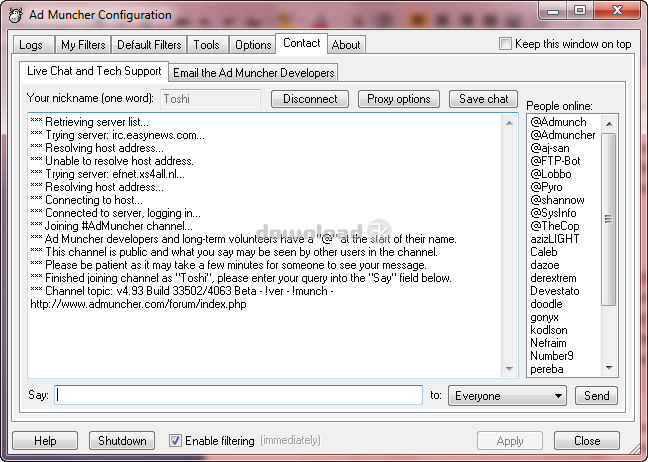Select @Pyro in the user list
The width and height of the screenshot is (648, 462).
click(x=546, y=187)
